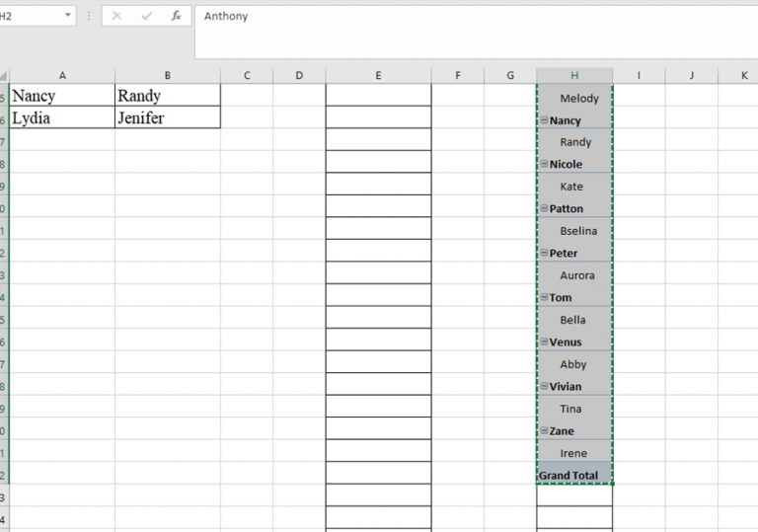Collapse the Venus pivot group
This screenshot has height=532, width=758.
click(544, 342)
